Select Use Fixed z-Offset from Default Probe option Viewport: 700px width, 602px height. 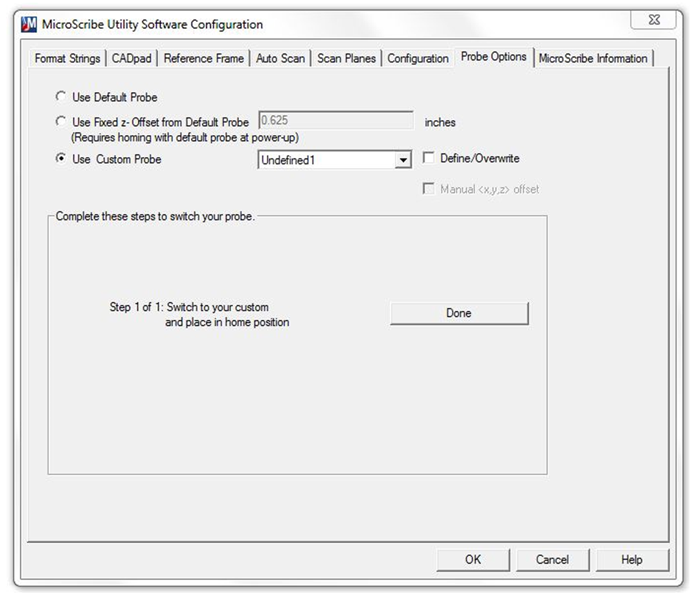click(x=60, y=121)
